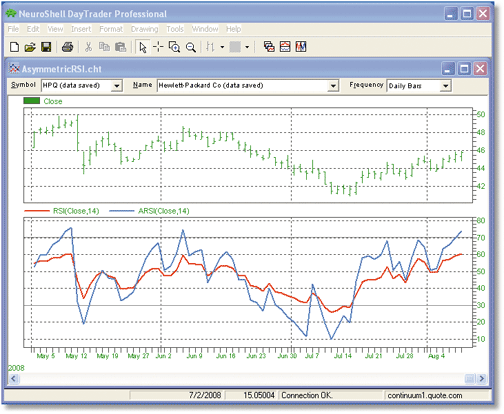Save the chart with the floppy disk icon
504x414 pixels.
(46, 47)
